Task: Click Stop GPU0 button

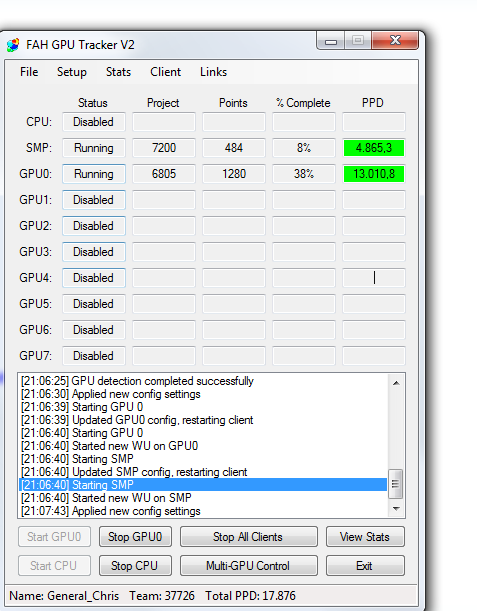Action: (135, 537)
